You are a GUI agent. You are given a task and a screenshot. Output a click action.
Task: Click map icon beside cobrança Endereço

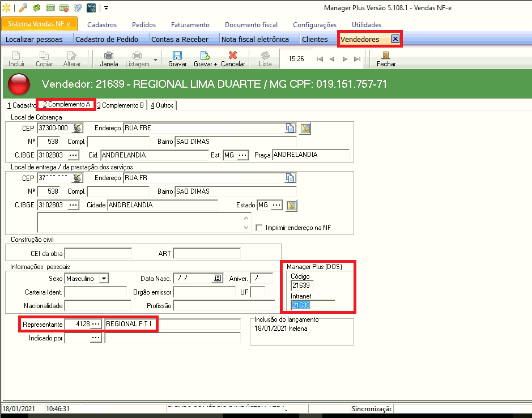coord(306,128)
